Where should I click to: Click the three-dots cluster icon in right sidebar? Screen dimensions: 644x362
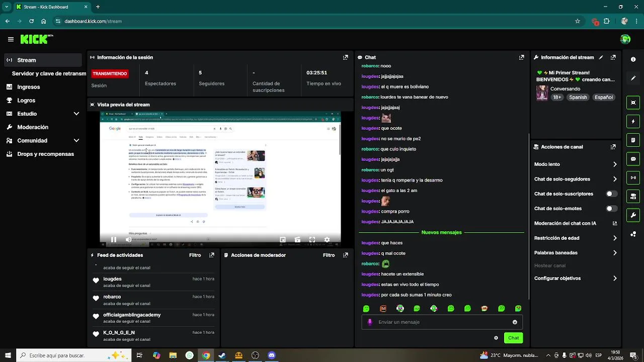(x=633, y=234)
